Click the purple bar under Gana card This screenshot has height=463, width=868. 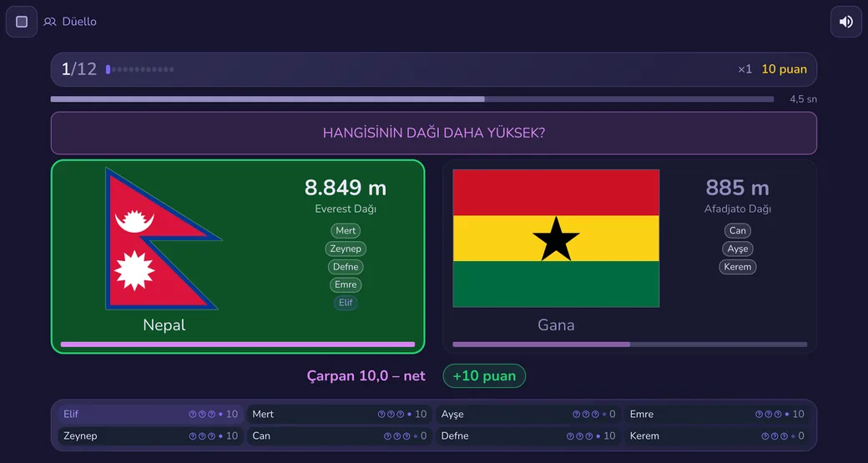(x=630, y=344)
